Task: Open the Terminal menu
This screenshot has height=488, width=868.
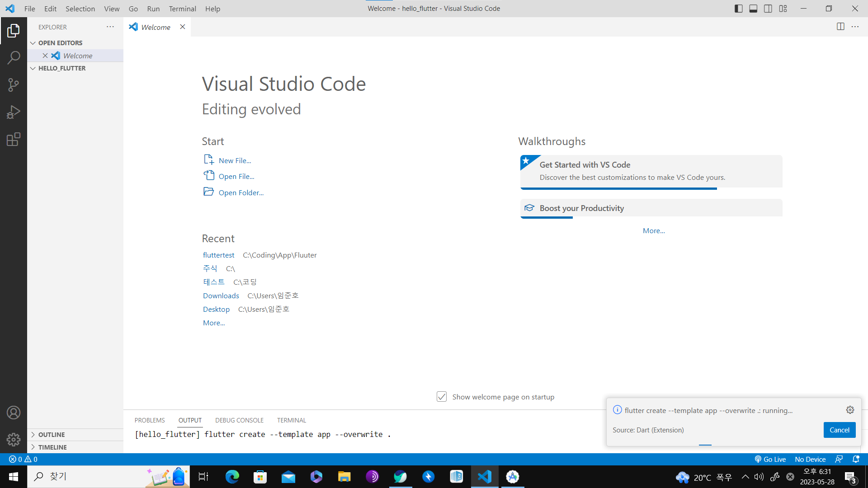Action: tap(182, 9)
